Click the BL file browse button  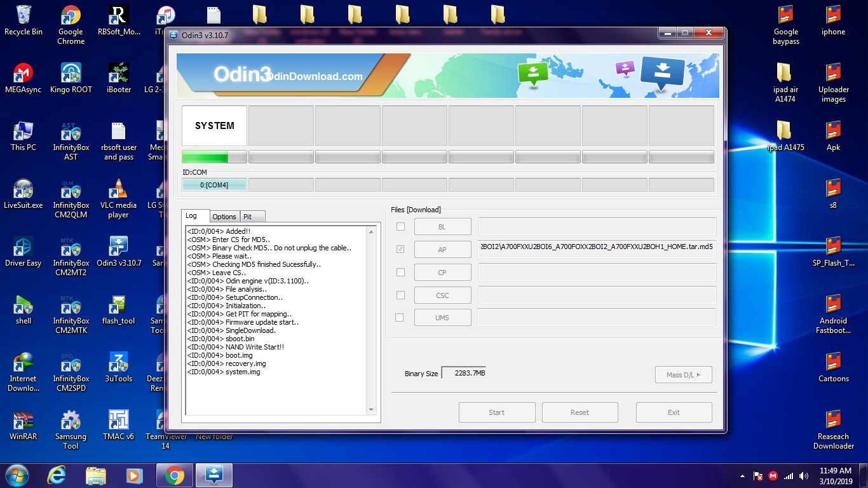click(x=442, y=227)
